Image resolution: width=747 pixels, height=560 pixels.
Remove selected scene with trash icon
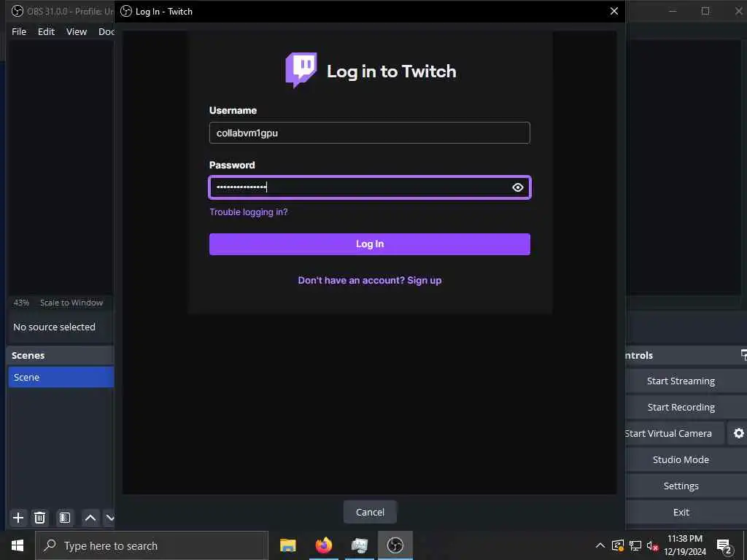pyautogui.click(x=40, y=518)
